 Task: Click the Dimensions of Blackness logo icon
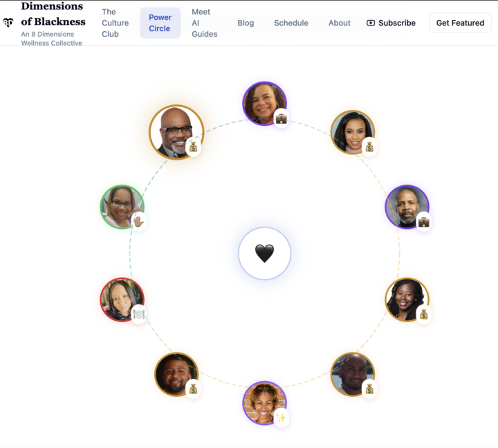pos(8,23)
